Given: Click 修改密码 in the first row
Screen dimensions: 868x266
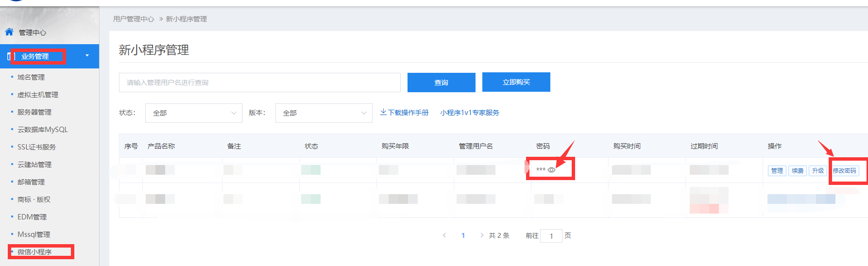Looking at the screenshot, I should [844, 171].
